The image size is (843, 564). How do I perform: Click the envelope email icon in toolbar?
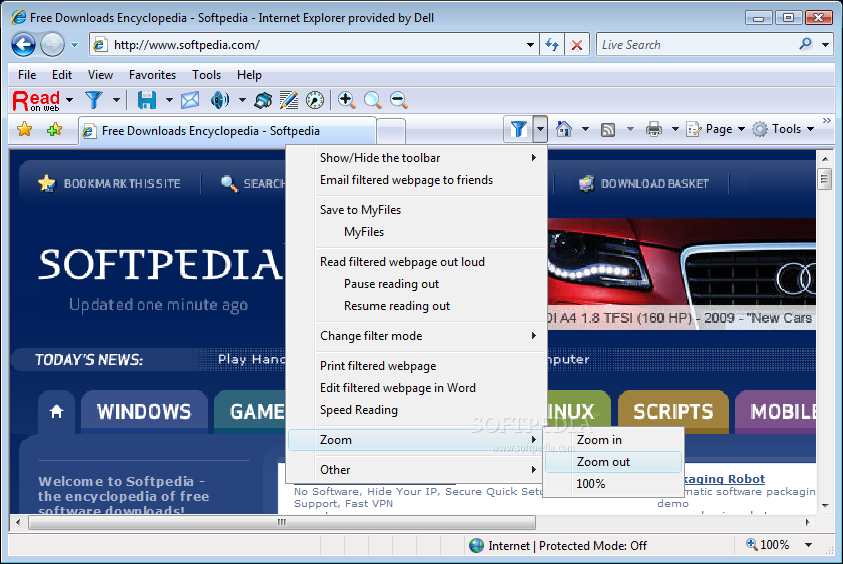190,100
